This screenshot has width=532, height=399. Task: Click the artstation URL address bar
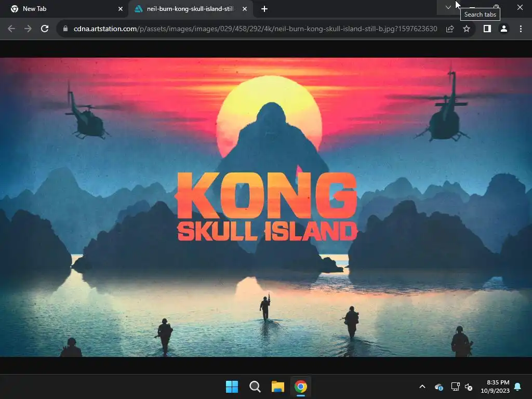pos(255,29)
